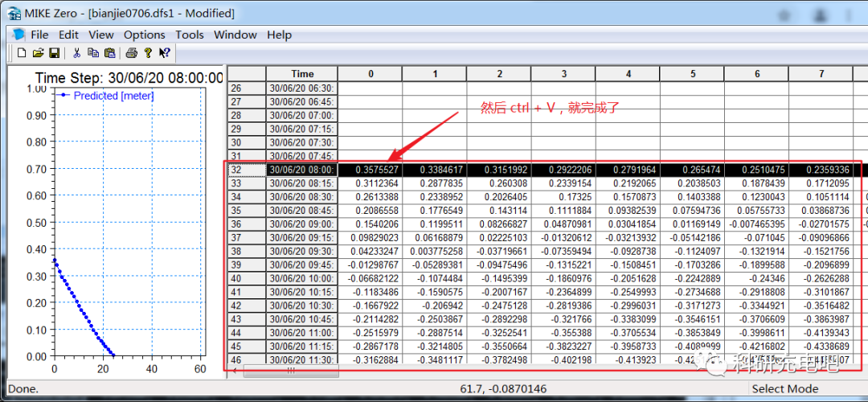
Task: Open the File menu
Action: coord(40,35)
